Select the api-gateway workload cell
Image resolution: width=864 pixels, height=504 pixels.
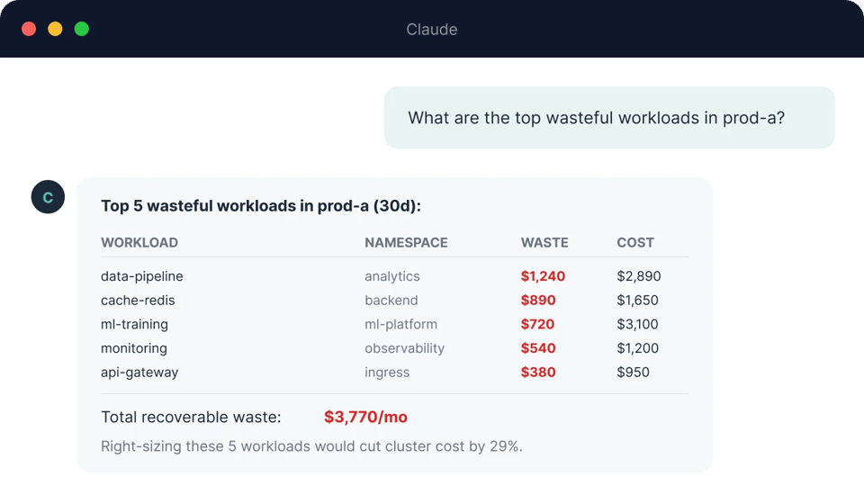[x=139, y=373]
